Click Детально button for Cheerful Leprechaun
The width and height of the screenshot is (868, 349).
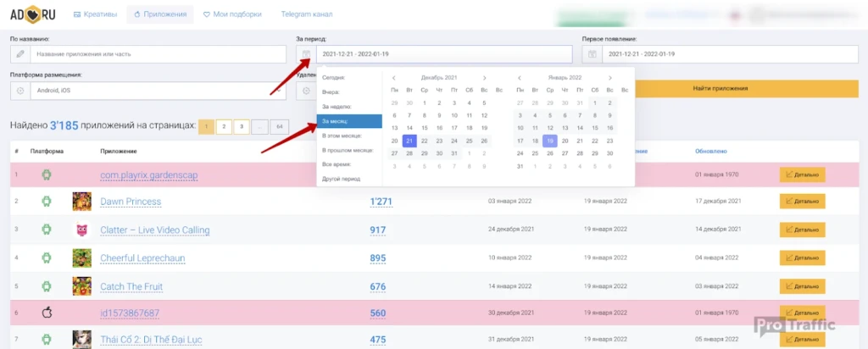pyautogui.click(x=802, y=258)
